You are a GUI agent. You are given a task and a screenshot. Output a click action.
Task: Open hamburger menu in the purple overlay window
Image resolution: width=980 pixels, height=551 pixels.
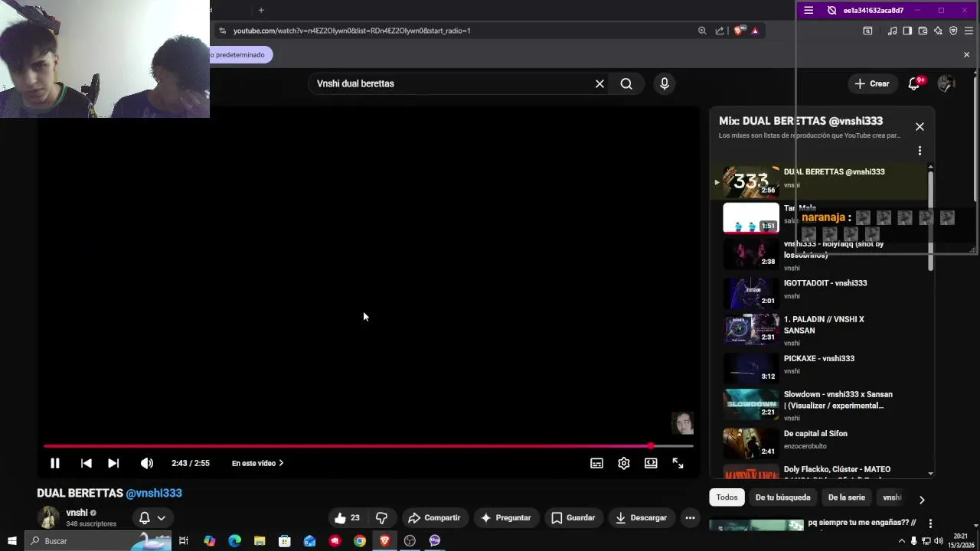pos(808,10)
